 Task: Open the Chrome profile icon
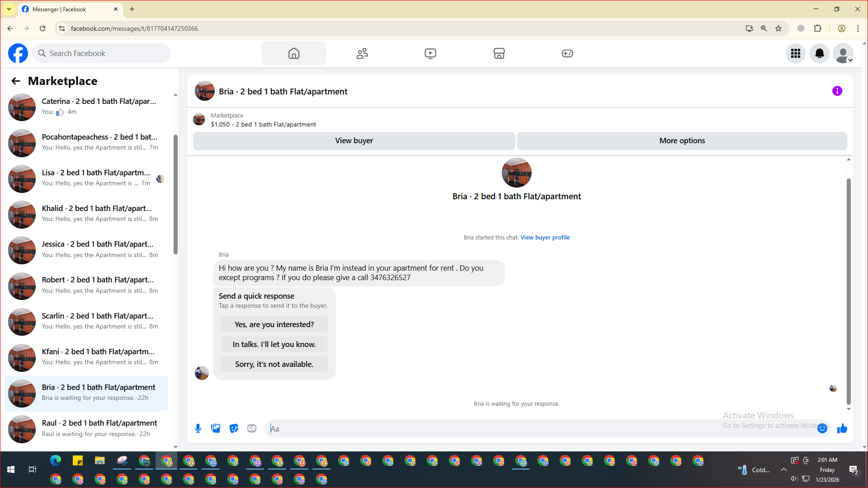click(842, 28)
